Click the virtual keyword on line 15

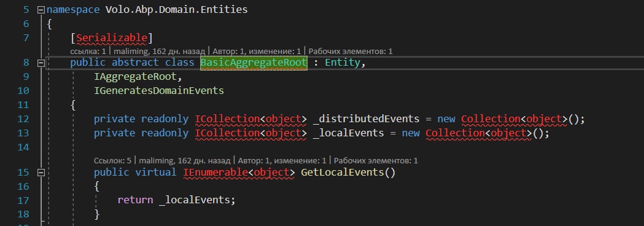pyautogui.click(x=156, y=173)
